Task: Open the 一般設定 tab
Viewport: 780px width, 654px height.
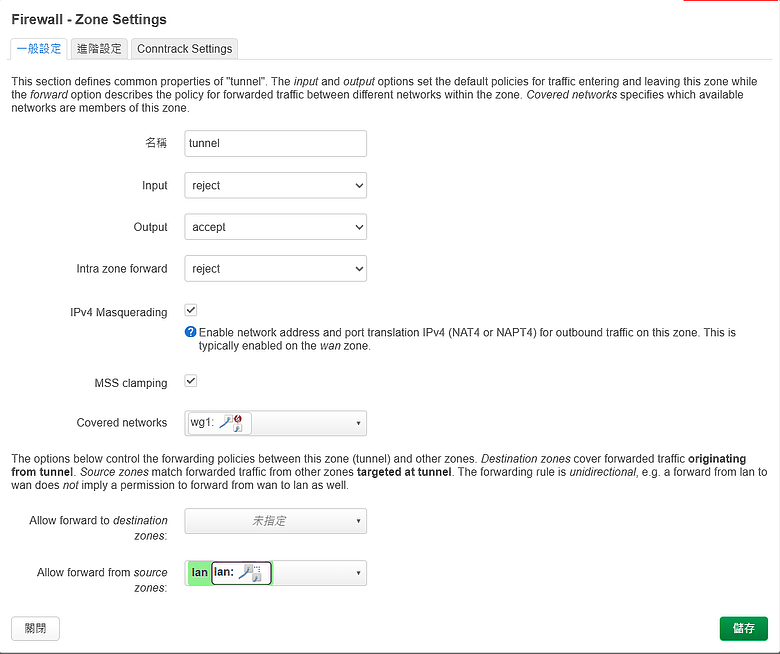Action: point(39,49)
